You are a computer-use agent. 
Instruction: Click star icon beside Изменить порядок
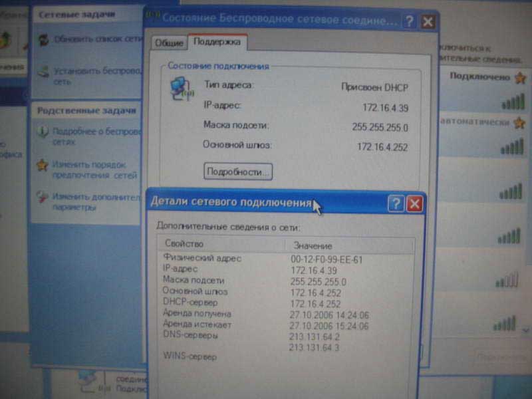tap(43, 165)
